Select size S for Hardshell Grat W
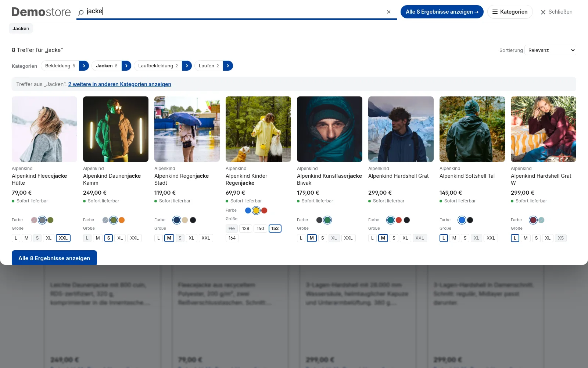The image size is (588, 368). tap(536, 238)
